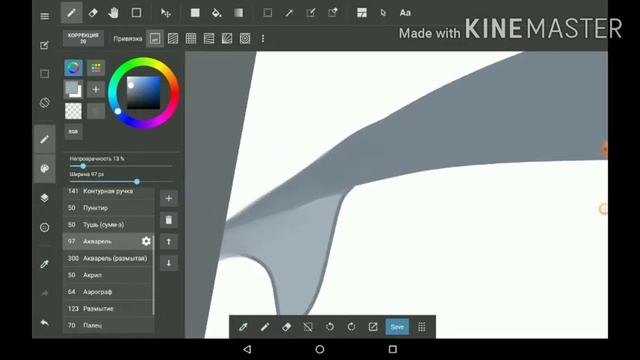Image resolution: width=640 pixels, height=360 pixels.
Task: Select the Палец brush
Action: click(108, 325)
